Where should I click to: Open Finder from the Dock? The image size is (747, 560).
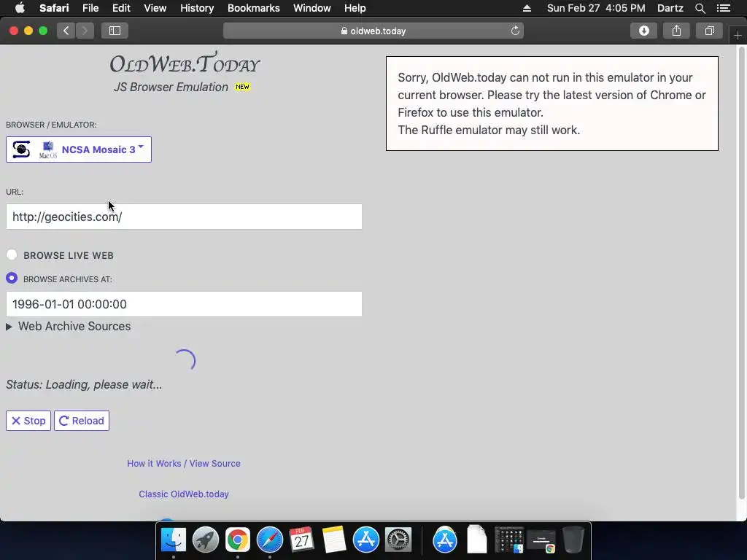click(173, 540)
